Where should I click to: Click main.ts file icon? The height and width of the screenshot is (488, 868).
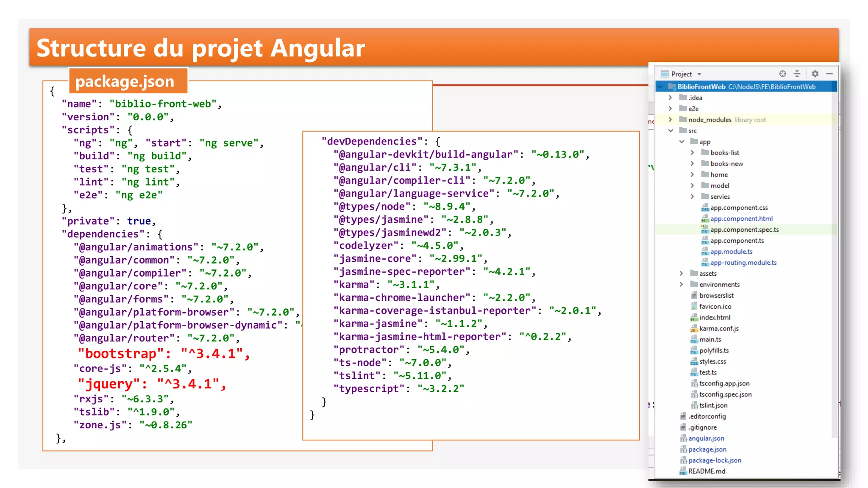(694, 340)
